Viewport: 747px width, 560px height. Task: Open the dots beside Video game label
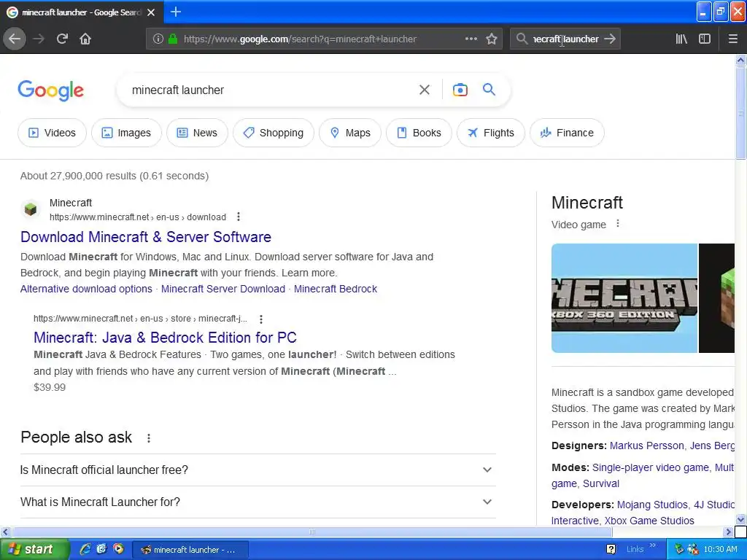pyautogui.click(x=618, y=223)
